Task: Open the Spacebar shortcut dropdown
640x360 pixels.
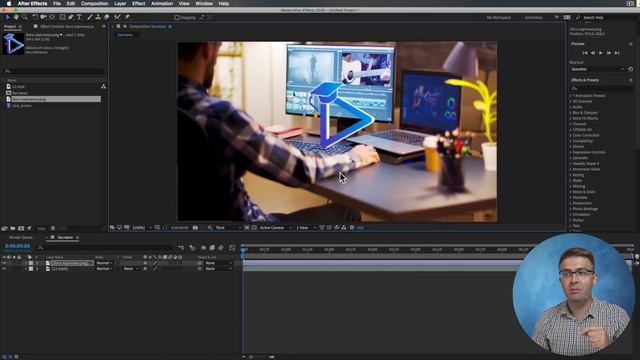Action: click(597, 69)
